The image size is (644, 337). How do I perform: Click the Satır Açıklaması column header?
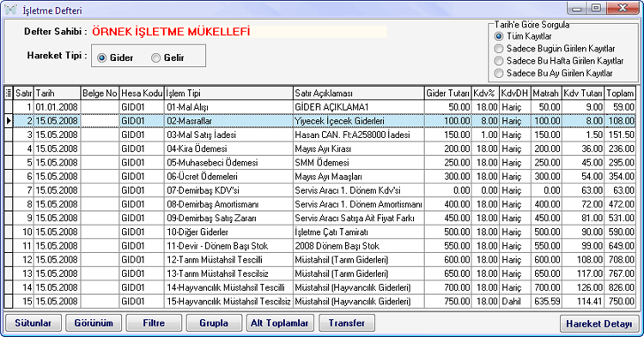[x=359, y=93]
